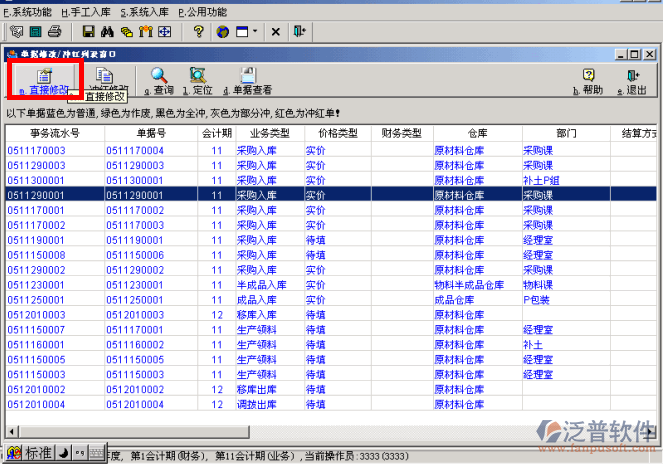The width and height of the screenshot is (666, 464).
Task: Click the 直接修改 (direct edit) toolbar button
Action: pos(42,82)
